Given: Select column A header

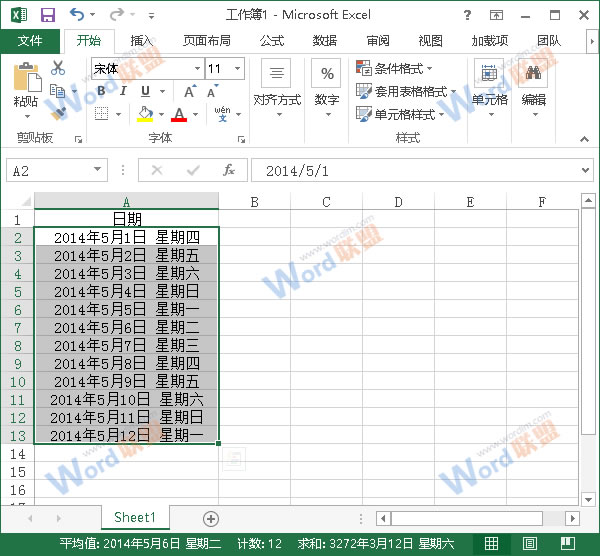Looking at the screenshot, I should [x=126, y=201].
